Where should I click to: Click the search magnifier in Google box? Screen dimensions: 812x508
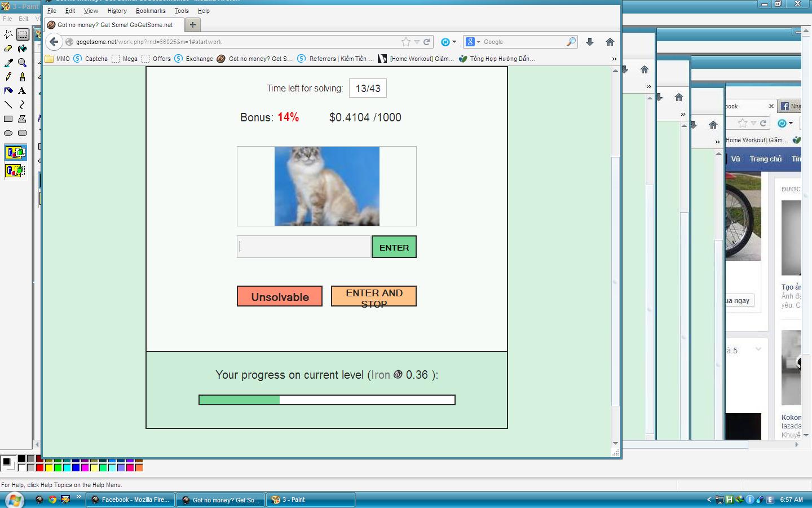571,42
